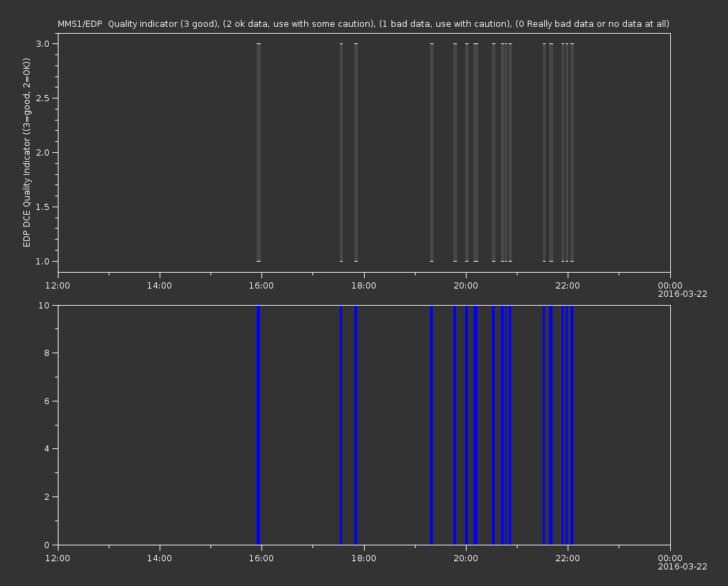
Task: Click the 8 tick label on blue-bar plot
Action: 47,353
